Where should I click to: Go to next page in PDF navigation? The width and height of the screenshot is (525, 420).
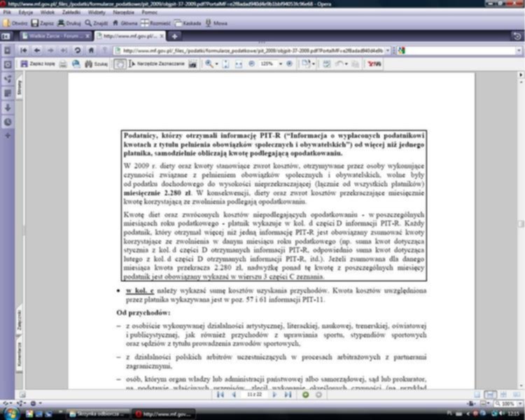pyautogui.click(x=274, y=395)
